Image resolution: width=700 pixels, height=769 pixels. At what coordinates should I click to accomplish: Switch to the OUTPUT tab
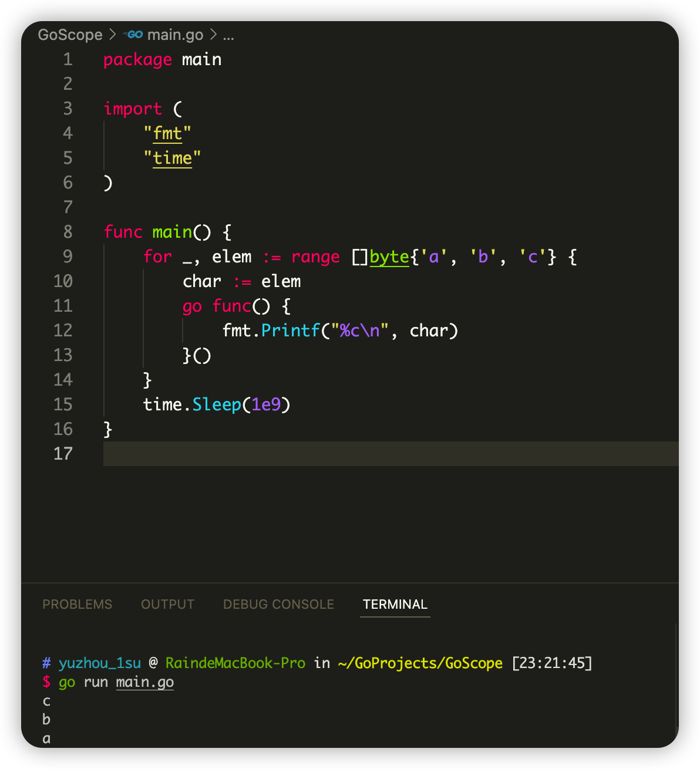click(x=167, y=604)
